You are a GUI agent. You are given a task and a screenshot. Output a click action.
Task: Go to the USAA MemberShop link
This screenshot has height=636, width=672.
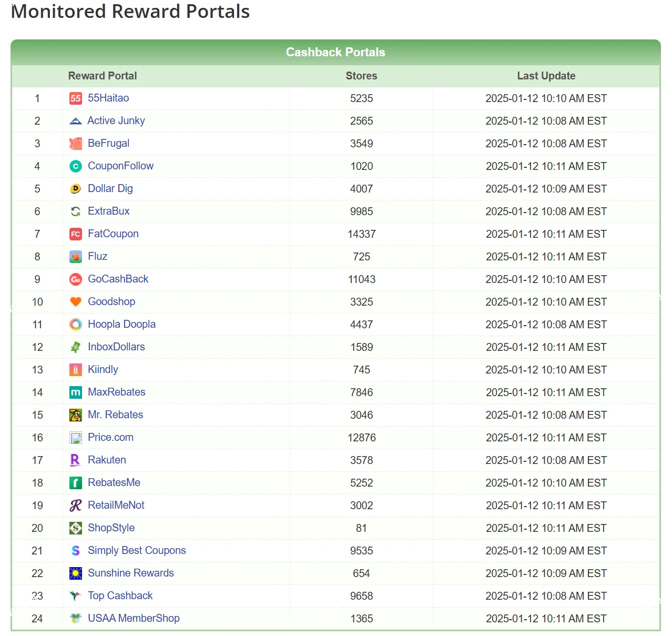pyautogui.click(x=134, y=618)
